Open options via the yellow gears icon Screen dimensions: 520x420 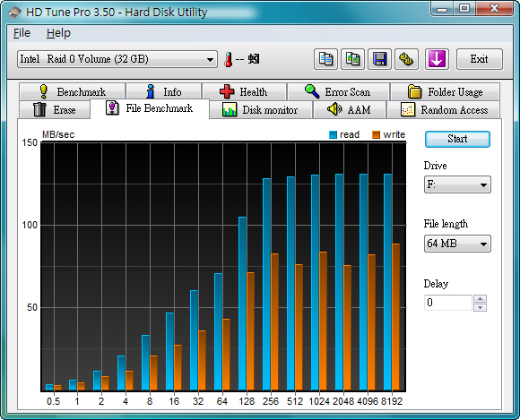[x=406, y=59]
